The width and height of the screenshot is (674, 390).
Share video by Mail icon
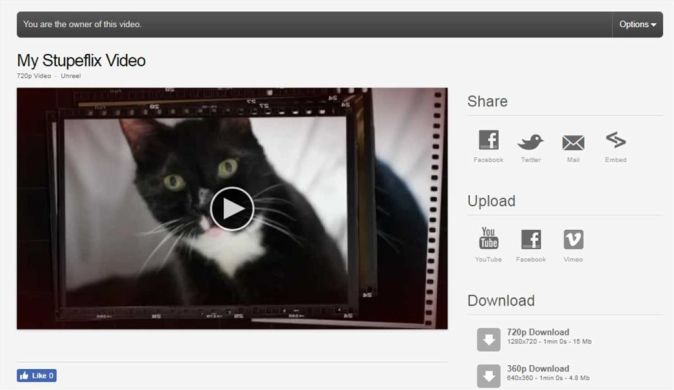(573, 142)
